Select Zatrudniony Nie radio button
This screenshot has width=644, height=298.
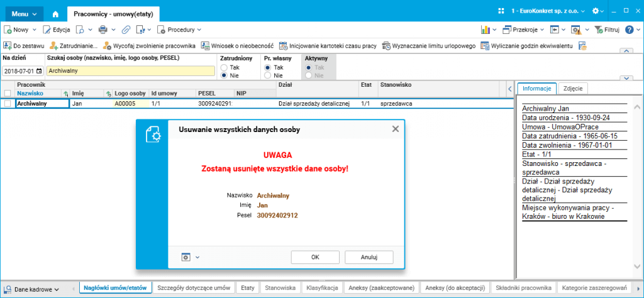(x=224, y=75)
